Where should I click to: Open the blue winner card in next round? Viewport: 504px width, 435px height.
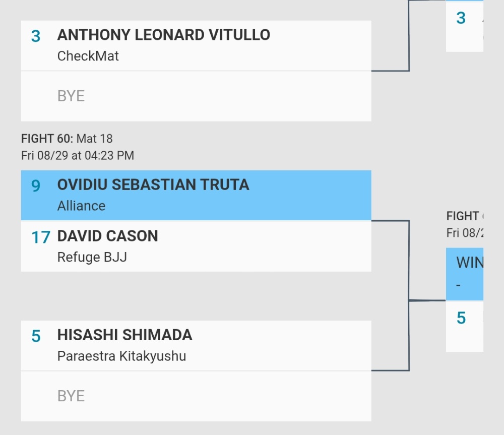coord(465,274)
